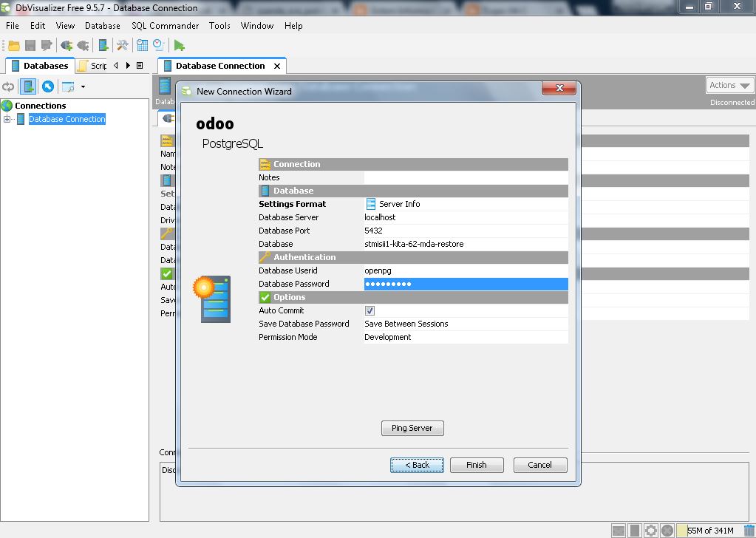Open the Actions dropdown
The image size is (756, 538).
729,85
